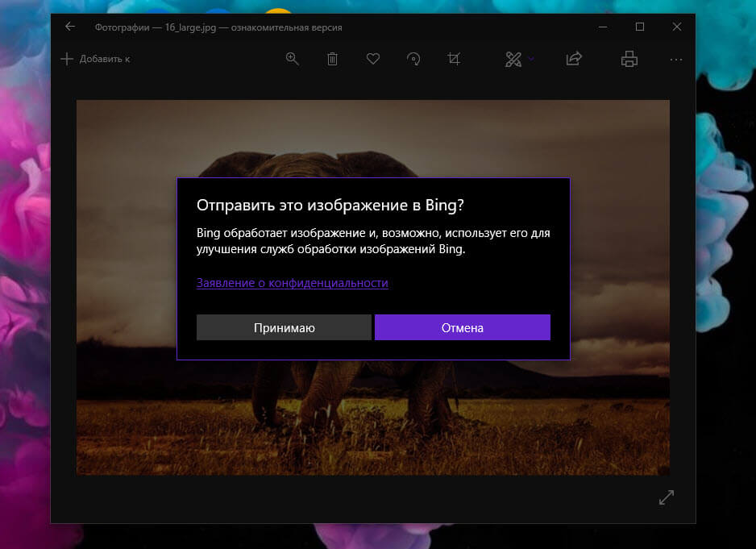Open Edit & Create tools icon
Screen dimensions: 756x549
coord(513,60)
